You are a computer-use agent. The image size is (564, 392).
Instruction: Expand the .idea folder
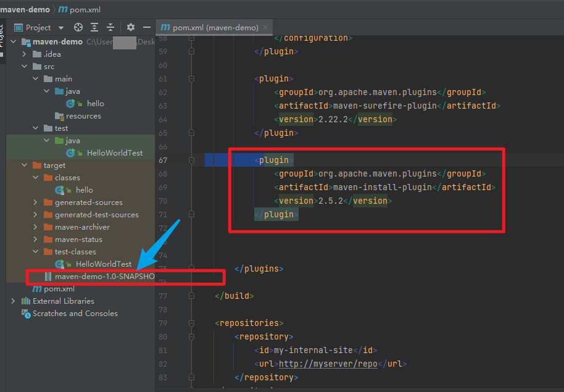click(24, 54)
